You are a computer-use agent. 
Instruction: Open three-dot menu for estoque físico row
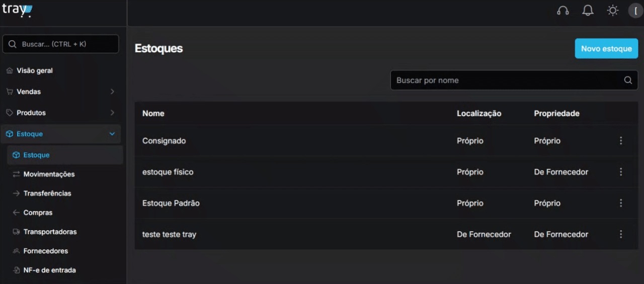click(621, 172)
